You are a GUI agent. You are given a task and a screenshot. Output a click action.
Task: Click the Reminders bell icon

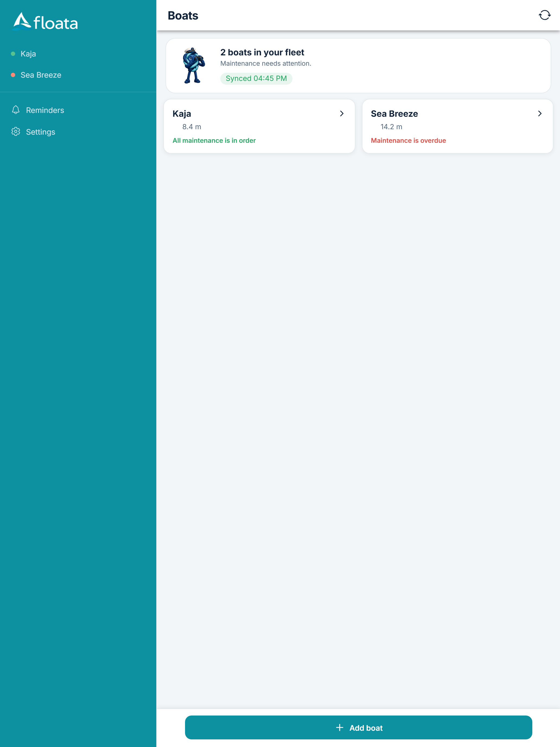[x=15, y=110]
